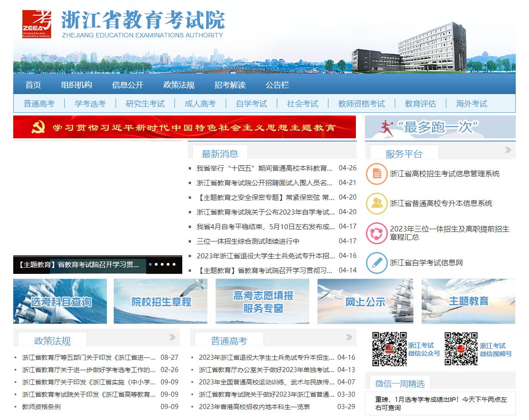Click the ZEEA red logo
The width and height of the screenshot is (529, 420).
pyautogui.click(x=37, y=24)
